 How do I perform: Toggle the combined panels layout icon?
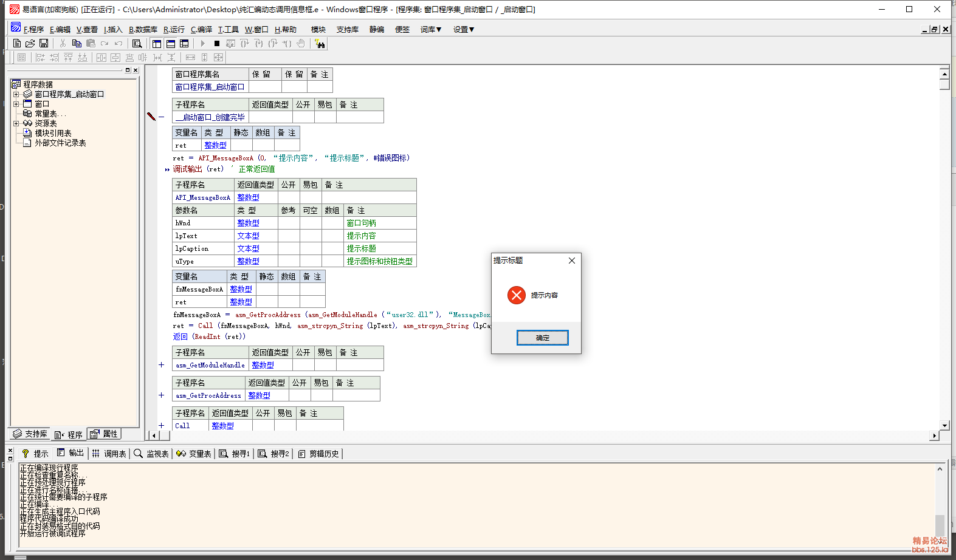click(x=184, y=44)
